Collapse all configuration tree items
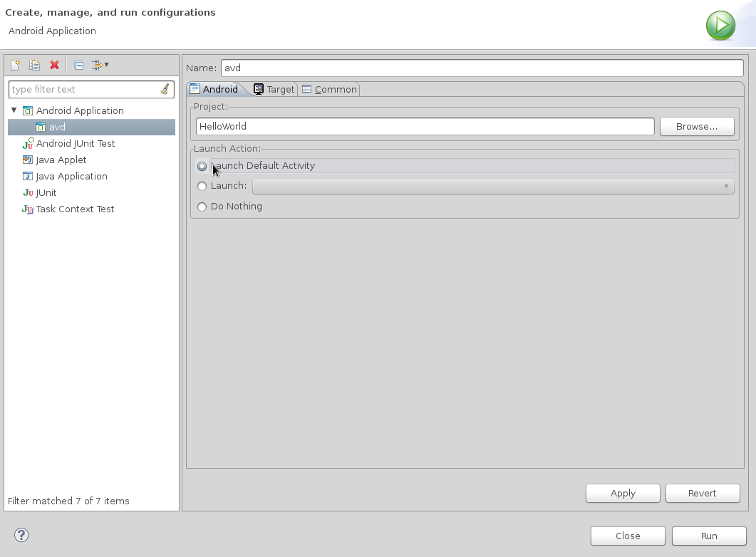 (78, 65)
